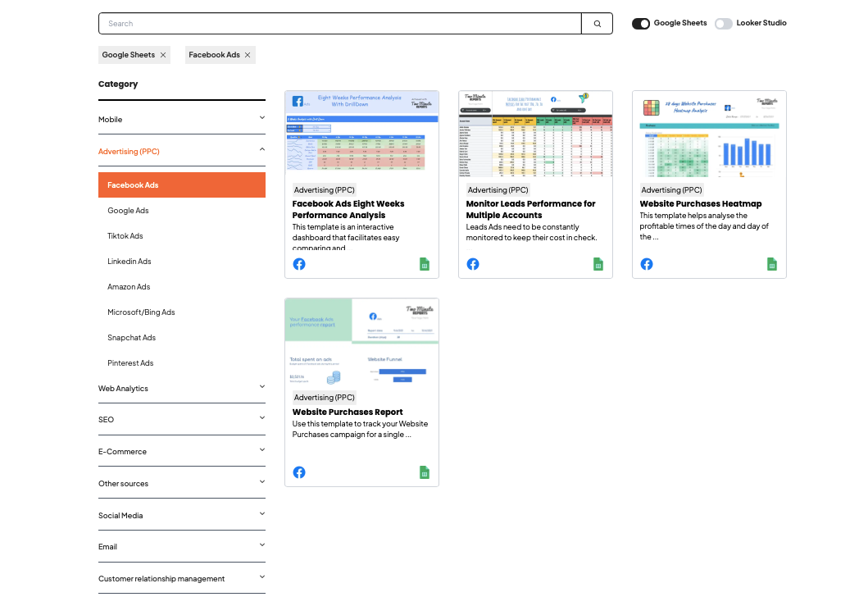The width and height of the screenshot is (868, 606).
Task: Open Monitor Leads Performance for Multiple Accounts
Action: [x=530, y=209]
